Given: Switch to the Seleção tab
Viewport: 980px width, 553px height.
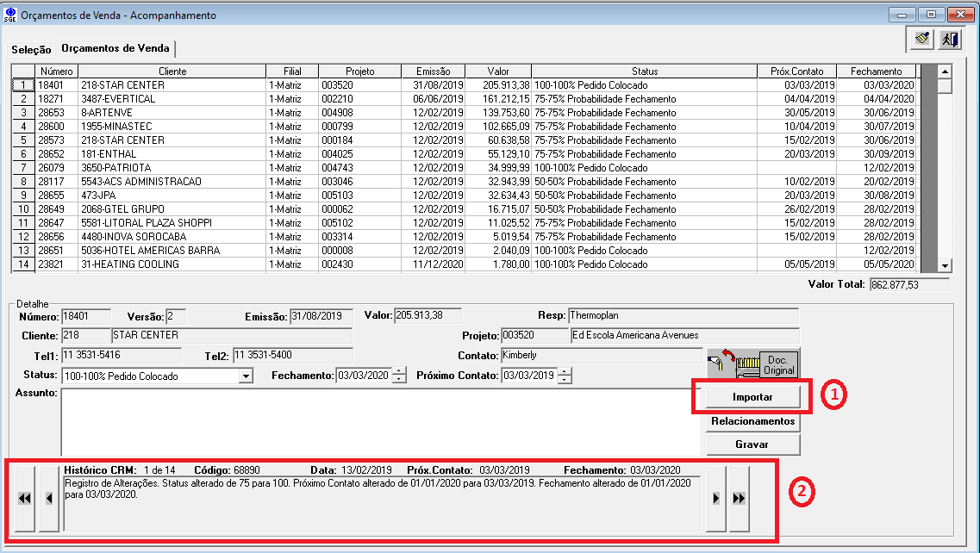Looking at the screenshot, I should click(31, 50).
